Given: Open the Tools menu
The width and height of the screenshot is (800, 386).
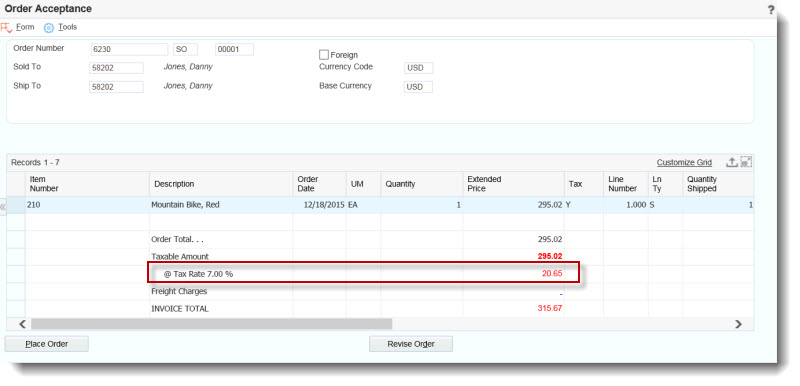Looking at the screenshot, I should click(x=67, y=27).
